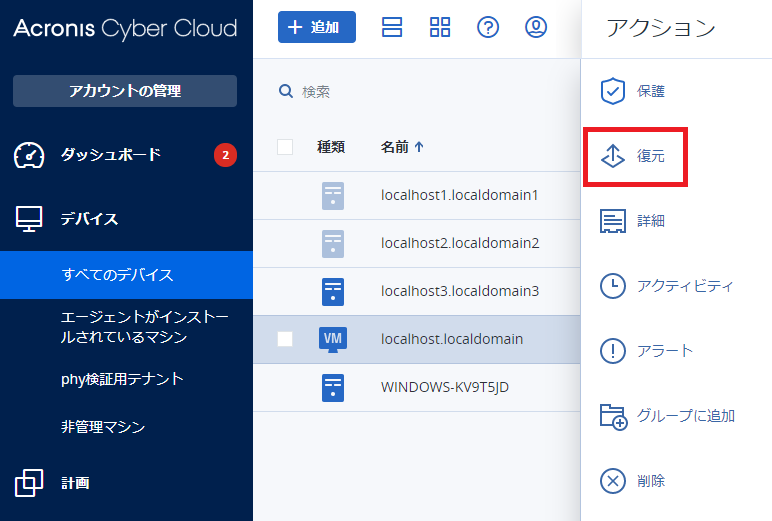Switch to grid view layout icon
This screenshot has height=521, width=772.
click(440, 28)
